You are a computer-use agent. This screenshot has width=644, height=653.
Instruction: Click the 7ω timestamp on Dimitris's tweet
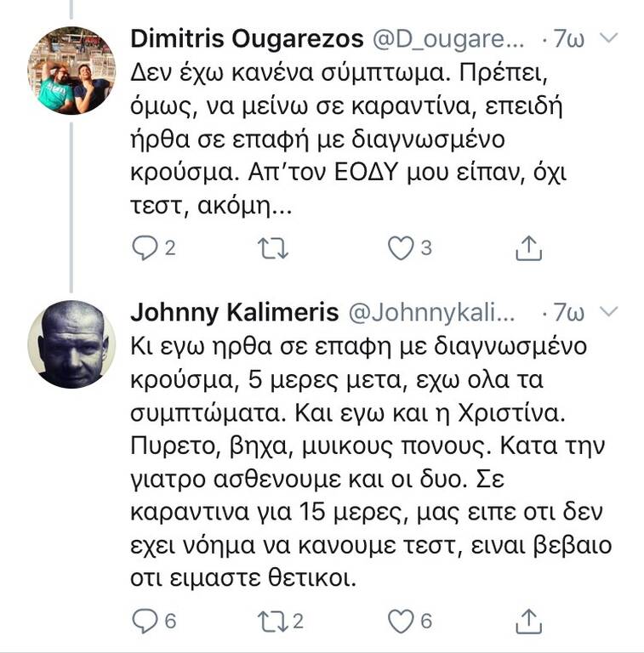tap(567, 39)
